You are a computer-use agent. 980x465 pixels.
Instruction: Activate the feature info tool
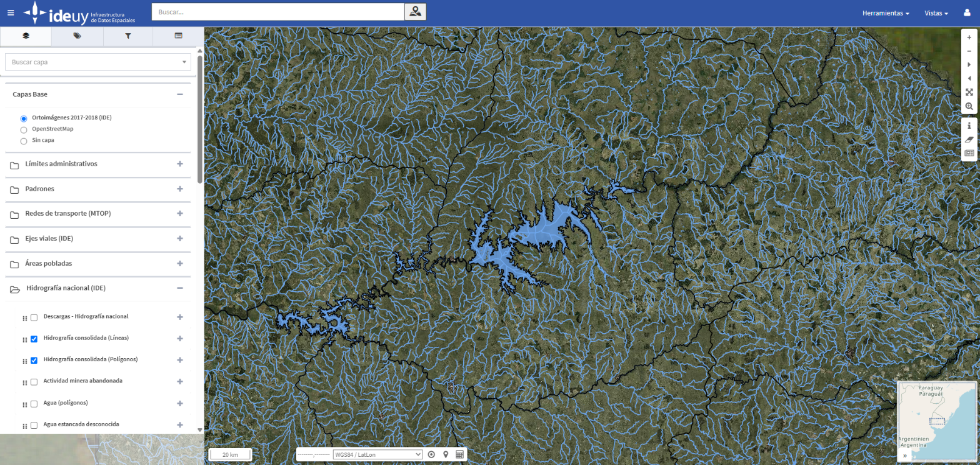coord(969,126)
